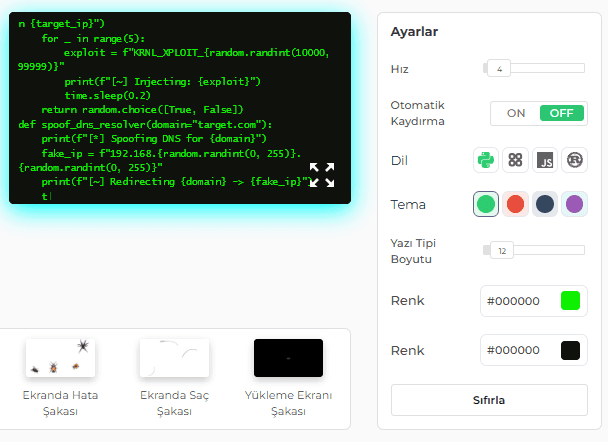Select the Rust language icon
Image resolution: width=608 pixels, height=442 pixels.
pyautogui.click(x=575, y=160)
